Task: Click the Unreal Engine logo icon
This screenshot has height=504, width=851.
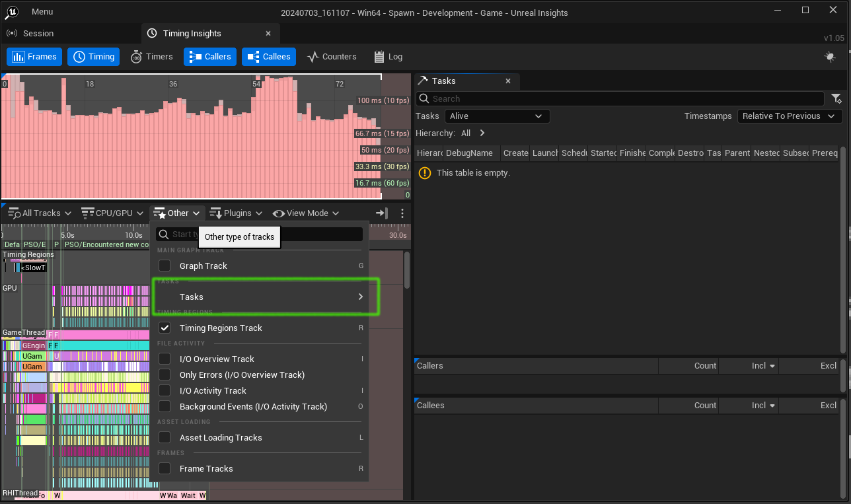Action: pos(12,11)
